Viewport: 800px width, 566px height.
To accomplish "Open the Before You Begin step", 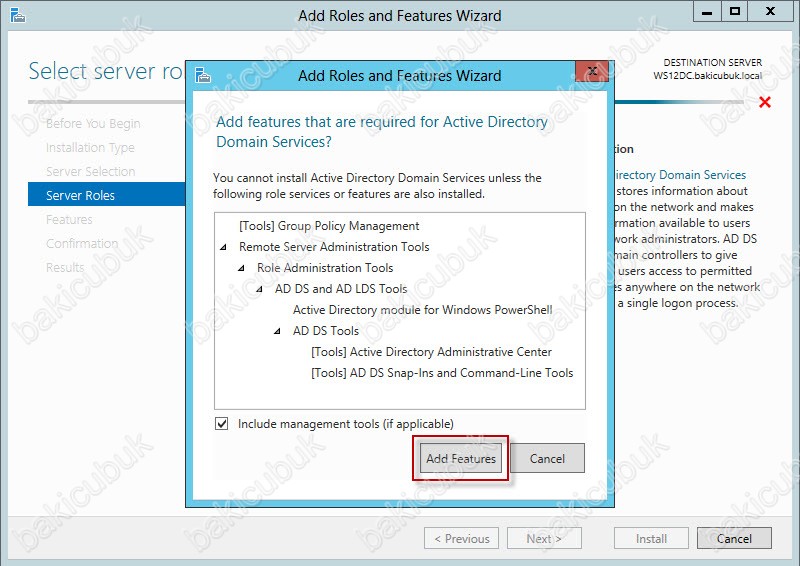I will pyautogui.click(x=93, y=124).
